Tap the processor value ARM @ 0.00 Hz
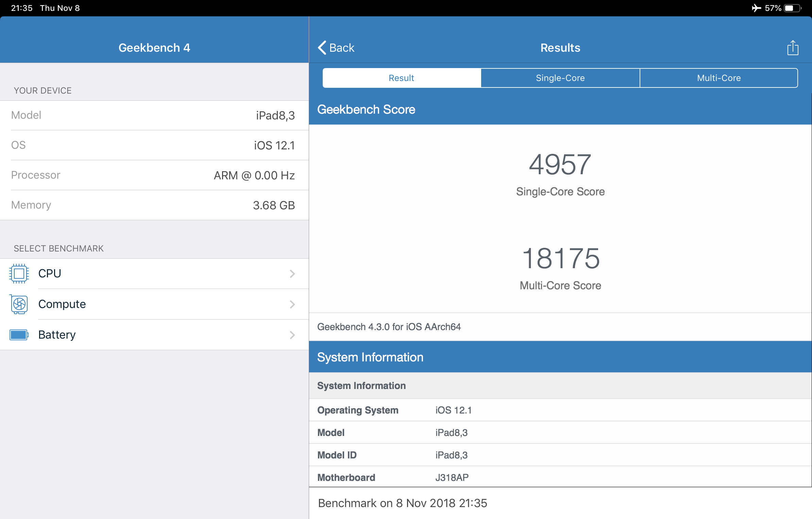The width and height of the screenshot is (812, 519). click(x=254, y=175)
